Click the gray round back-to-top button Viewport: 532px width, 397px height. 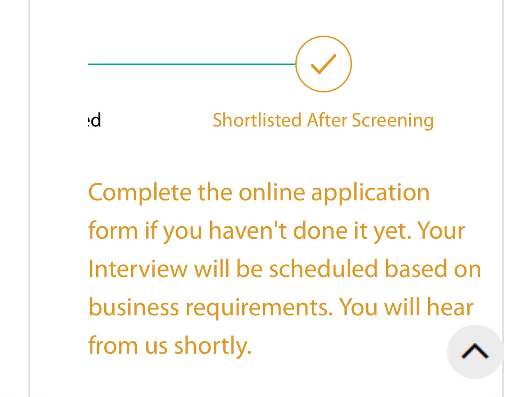click(x=475, y=352)
